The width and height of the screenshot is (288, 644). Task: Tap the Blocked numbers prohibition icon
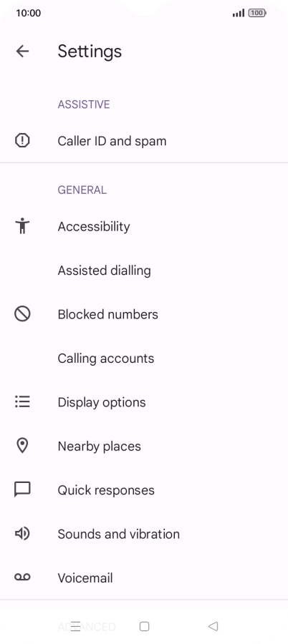tap(22, 314)
